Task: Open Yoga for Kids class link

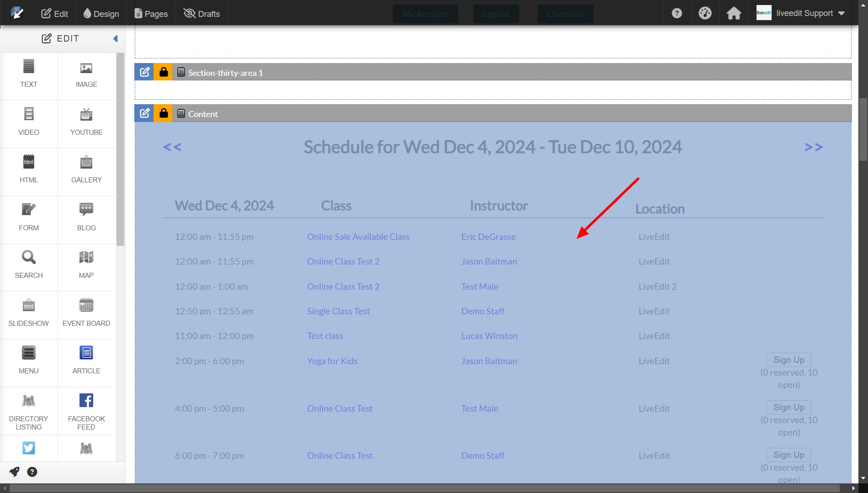Action: [332, 361]
